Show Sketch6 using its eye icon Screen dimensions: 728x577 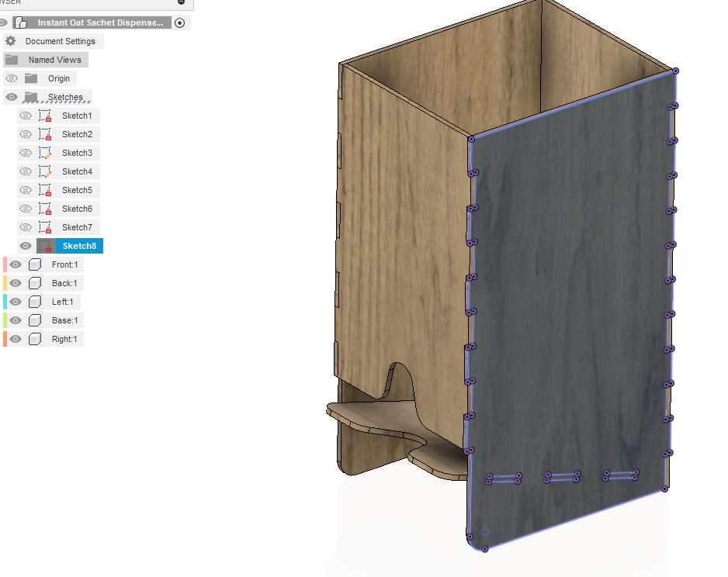pyautogui.click(x=26, y=209)
